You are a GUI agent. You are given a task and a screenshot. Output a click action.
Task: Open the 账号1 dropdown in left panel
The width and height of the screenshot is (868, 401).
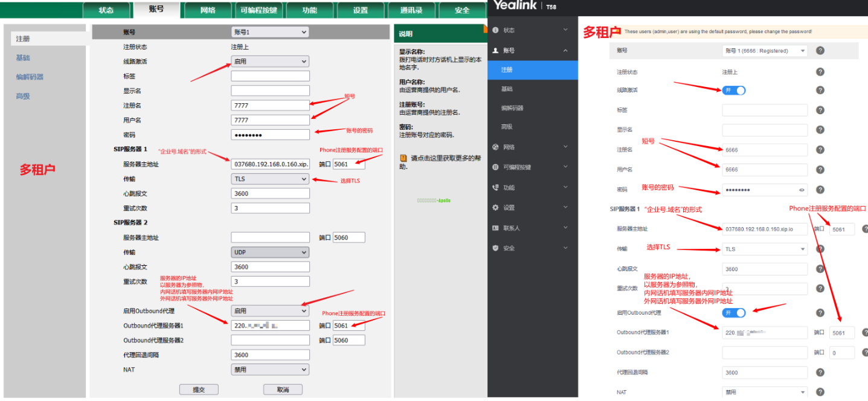pos(269,32)
